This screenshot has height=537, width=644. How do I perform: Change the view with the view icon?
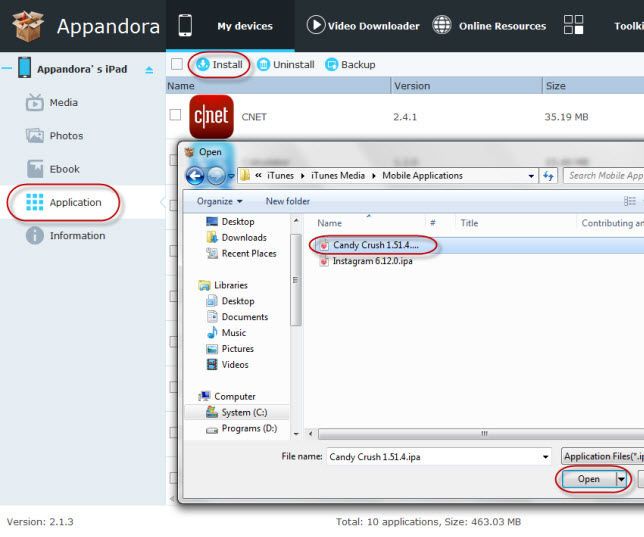(630, 201)
